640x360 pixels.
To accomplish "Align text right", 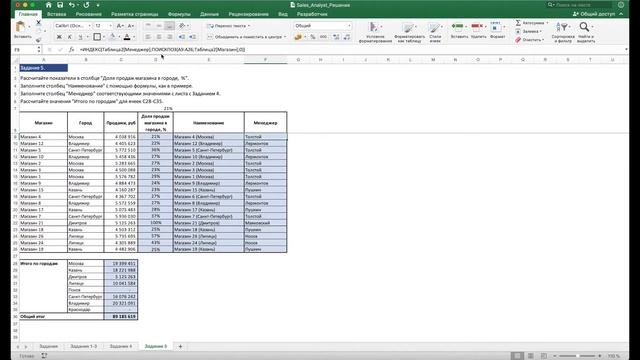I will tap(169, 37).
